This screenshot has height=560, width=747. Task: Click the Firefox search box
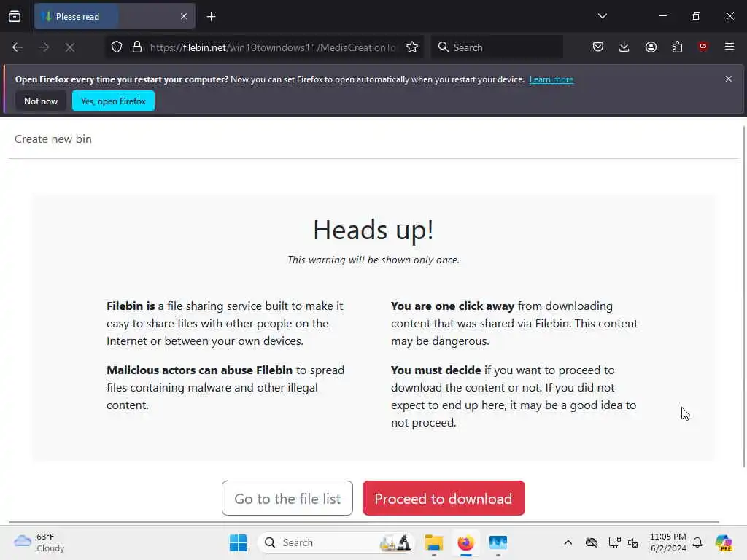497,47
